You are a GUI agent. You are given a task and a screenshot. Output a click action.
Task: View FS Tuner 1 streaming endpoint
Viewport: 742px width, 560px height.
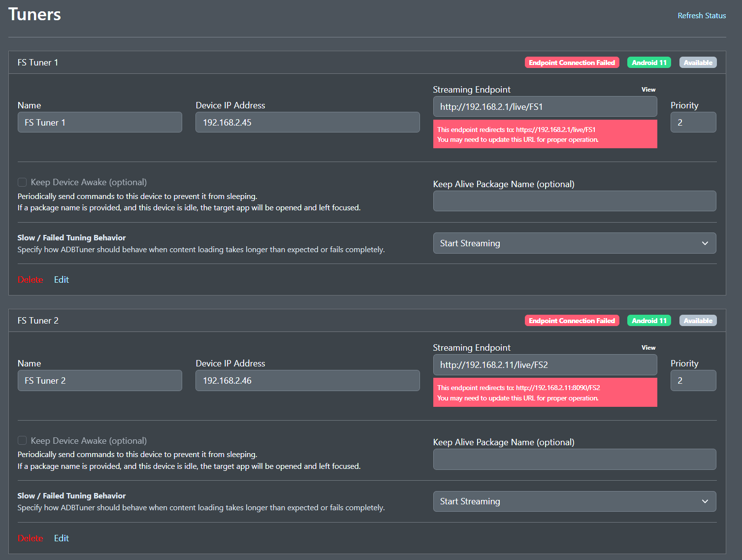coord(648,90)
